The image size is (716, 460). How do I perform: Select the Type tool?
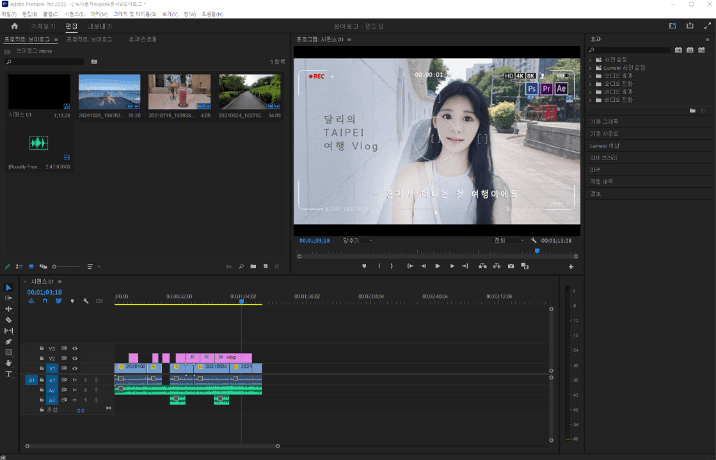pyautogui.click(x=9, y=374)
